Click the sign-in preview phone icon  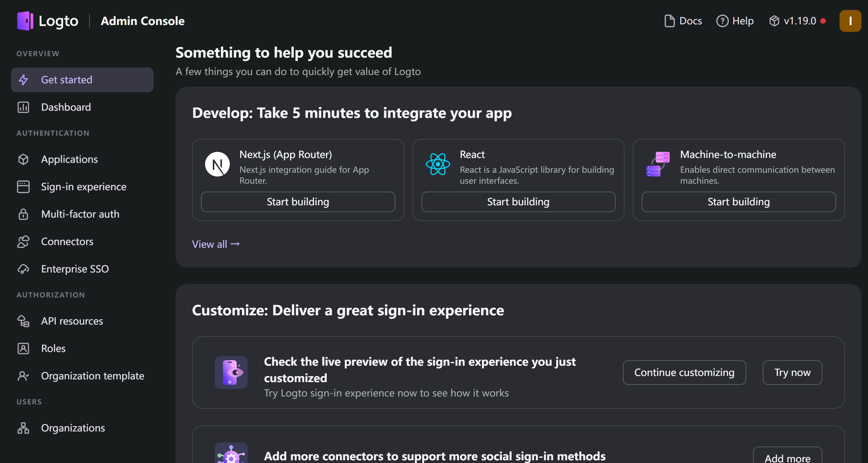pyautogui.click(x=231, y=372)
